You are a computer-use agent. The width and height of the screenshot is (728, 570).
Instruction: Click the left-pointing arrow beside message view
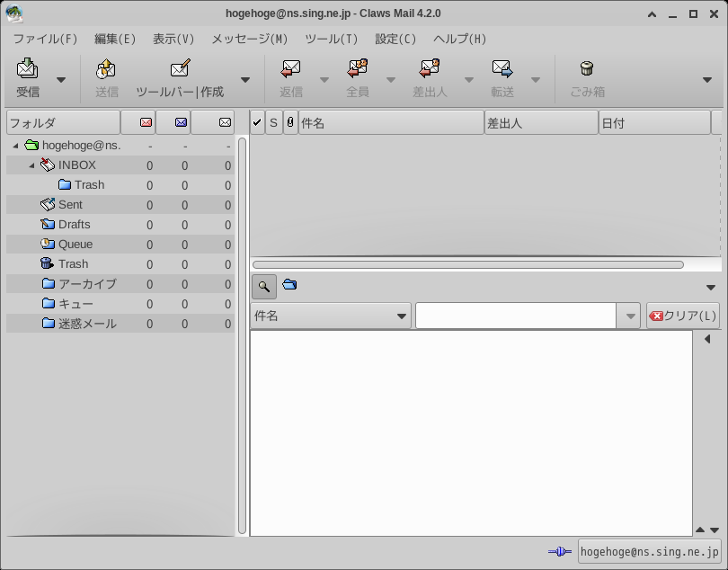click(x=707, y=339)
